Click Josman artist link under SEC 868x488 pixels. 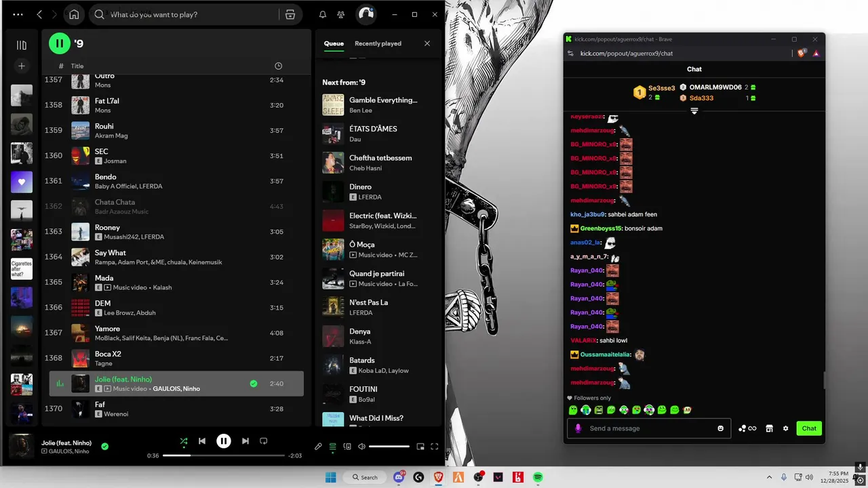coord(115,161)
